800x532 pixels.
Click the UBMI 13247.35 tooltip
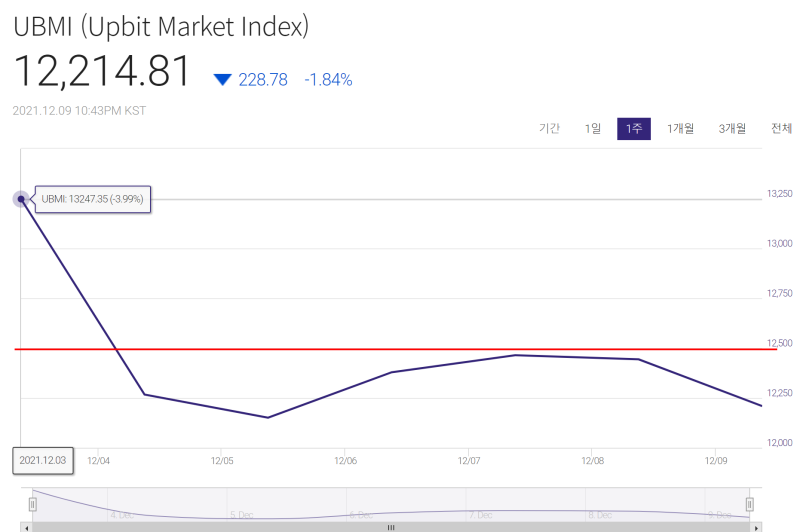pos(92,199)
